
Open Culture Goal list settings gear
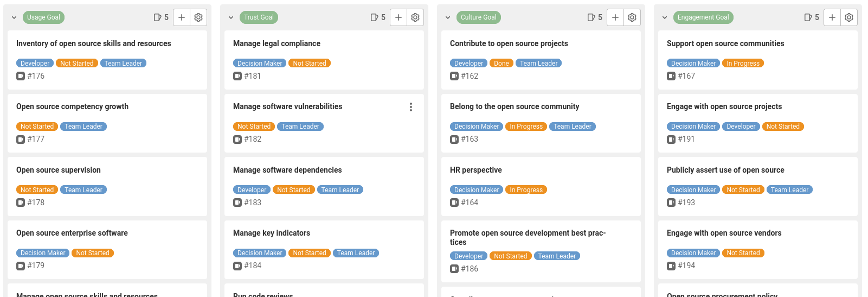click(632, 17)
